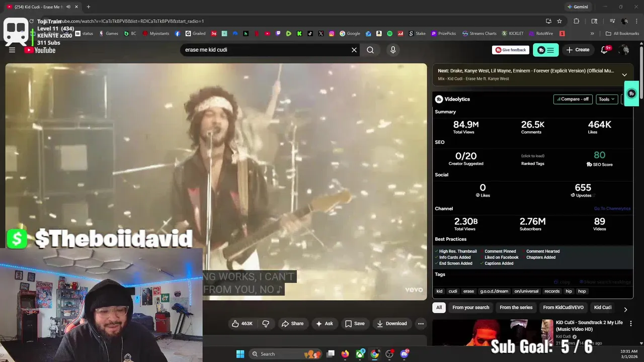644x362 pixels.
Task: Click the 'kid' tag chip
Action: pos(439,291)
